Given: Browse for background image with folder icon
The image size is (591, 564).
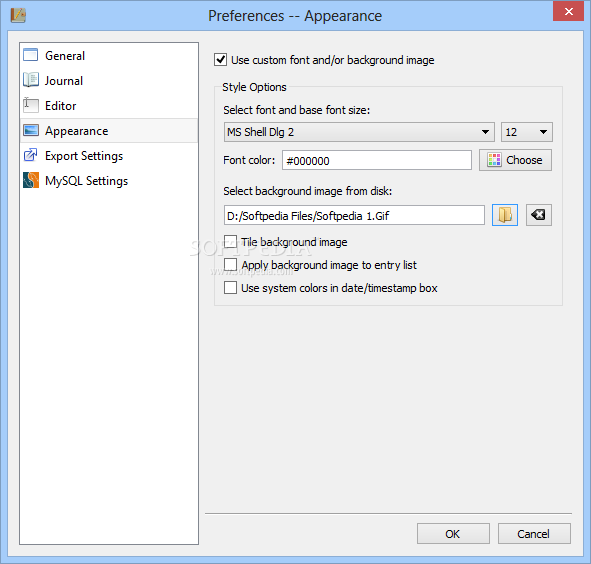Looking at the screenshot, I should point(505,215).
